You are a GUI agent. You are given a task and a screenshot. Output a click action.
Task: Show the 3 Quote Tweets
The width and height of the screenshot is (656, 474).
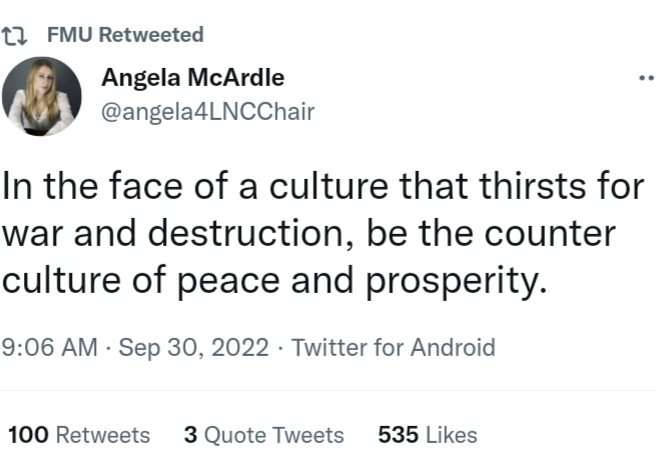[264, 435]
